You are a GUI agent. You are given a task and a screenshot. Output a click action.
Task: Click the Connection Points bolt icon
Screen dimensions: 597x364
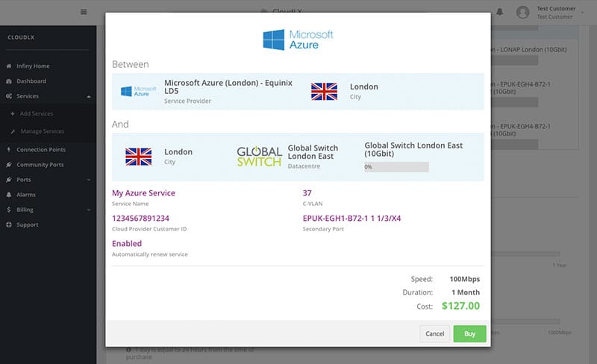(x=9, y=150)
